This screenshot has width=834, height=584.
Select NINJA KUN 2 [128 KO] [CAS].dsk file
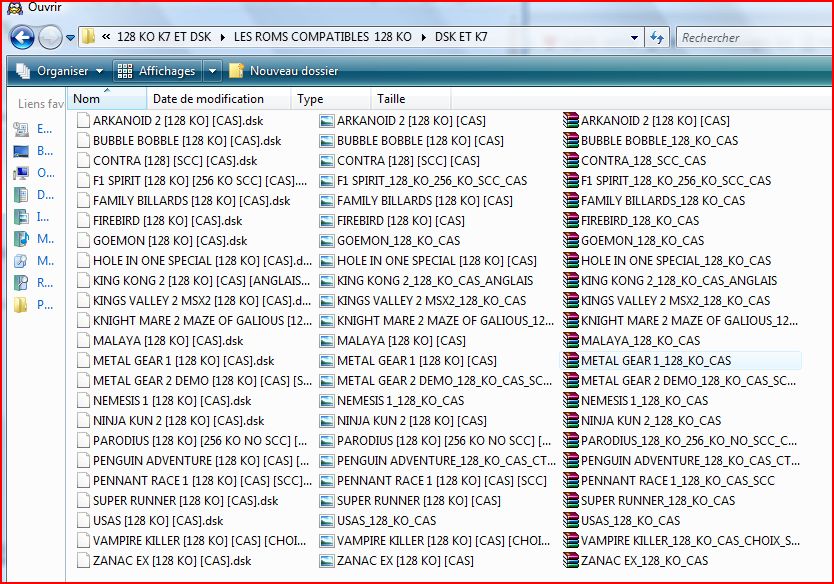pos(171,421)
